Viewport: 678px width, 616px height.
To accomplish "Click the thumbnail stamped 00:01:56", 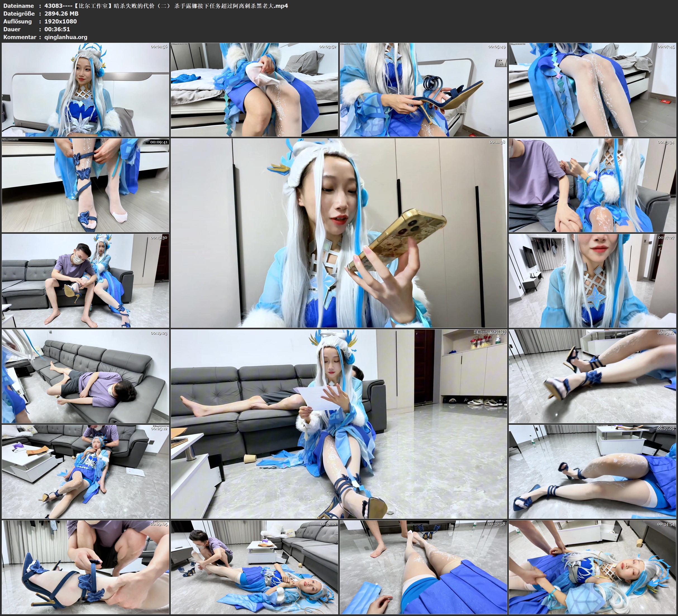I will point(85,89).
